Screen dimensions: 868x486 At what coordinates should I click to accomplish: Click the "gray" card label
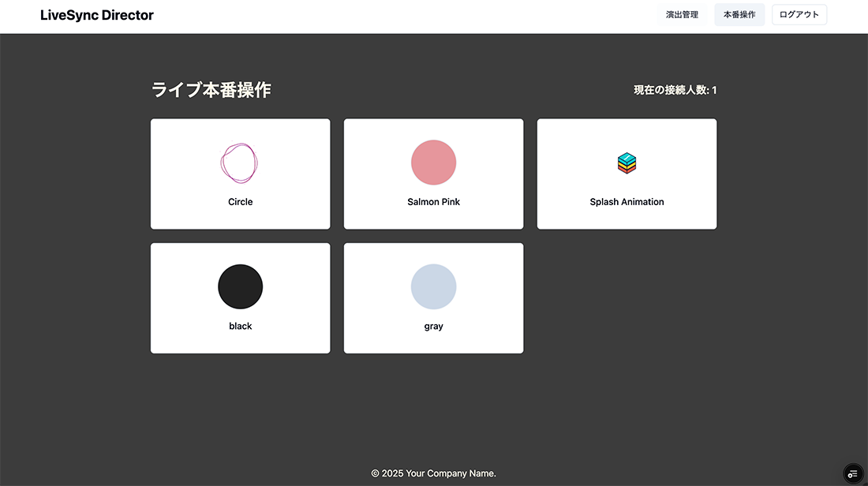[x=433, y=326]
